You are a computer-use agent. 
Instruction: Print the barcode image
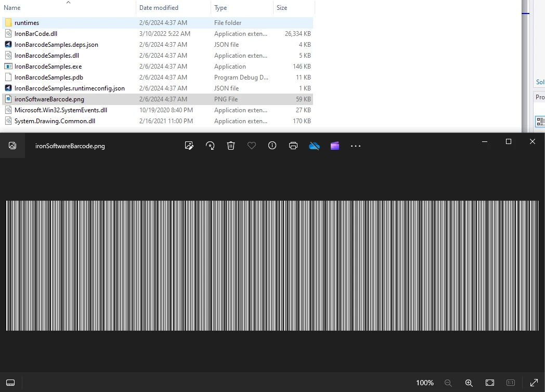(x=293, y=146)
